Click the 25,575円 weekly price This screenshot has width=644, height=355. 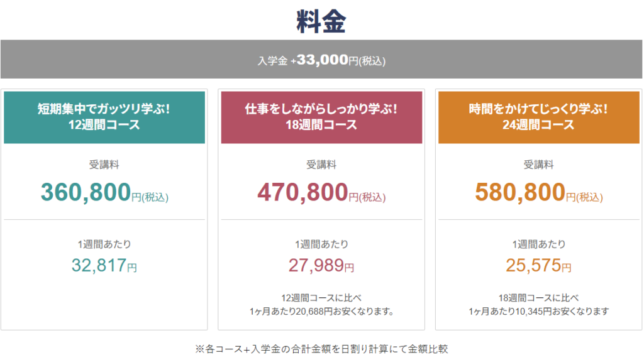pos(538,266)
